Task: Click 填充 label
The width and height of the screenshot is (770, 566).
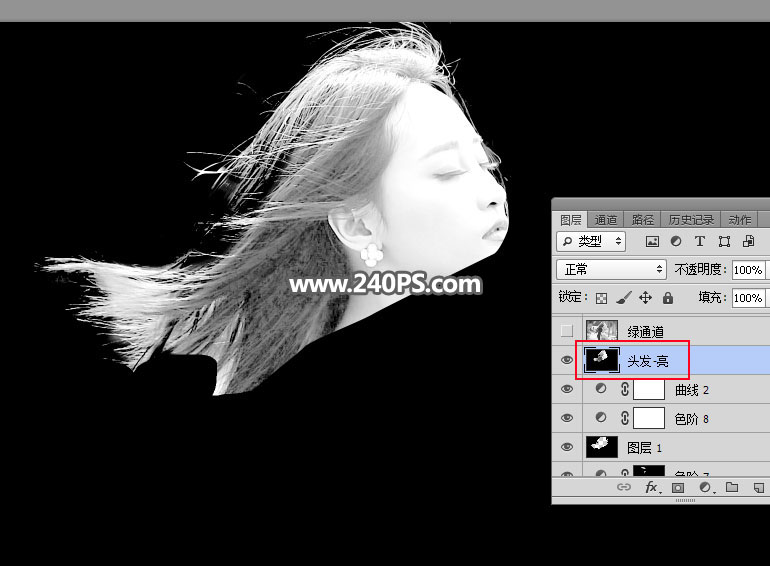Action: (x=712, y=297)
